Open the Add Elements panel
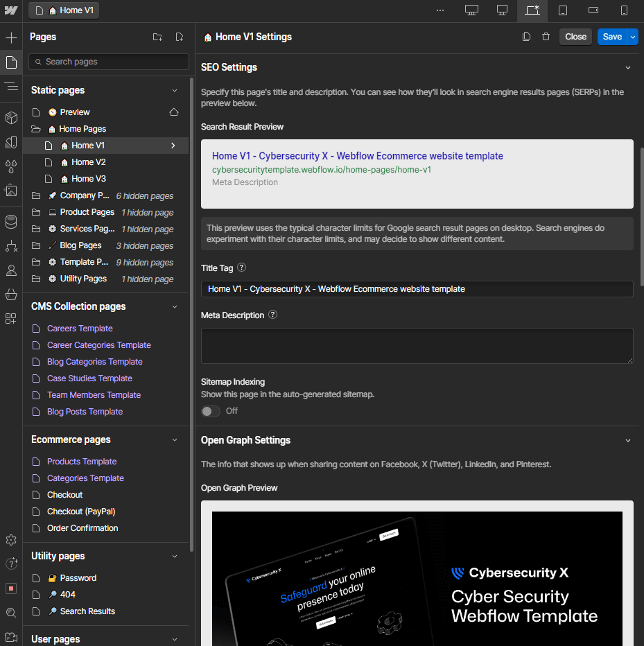 pyautogui.click(x=11, y=37)
